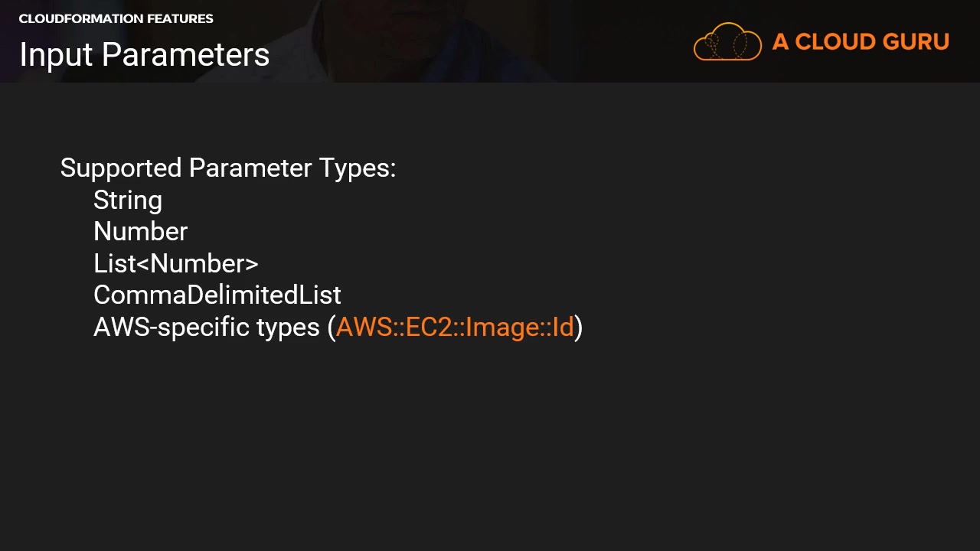Click the A Cloud Guru cloud logo icon
Viewport: 980px width, 551px height.
[x=727, y=41]
